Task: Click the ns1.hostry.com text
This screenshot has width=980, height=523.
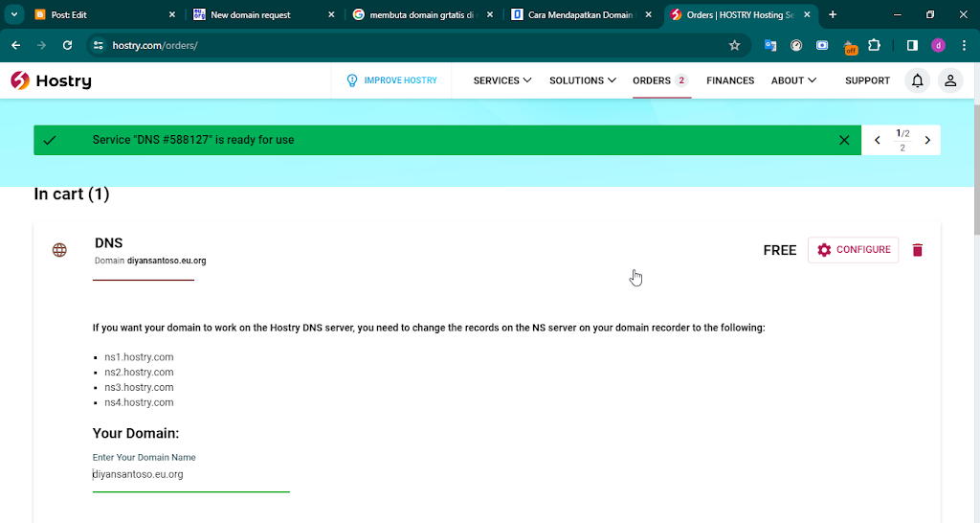Action: [139, 357]
